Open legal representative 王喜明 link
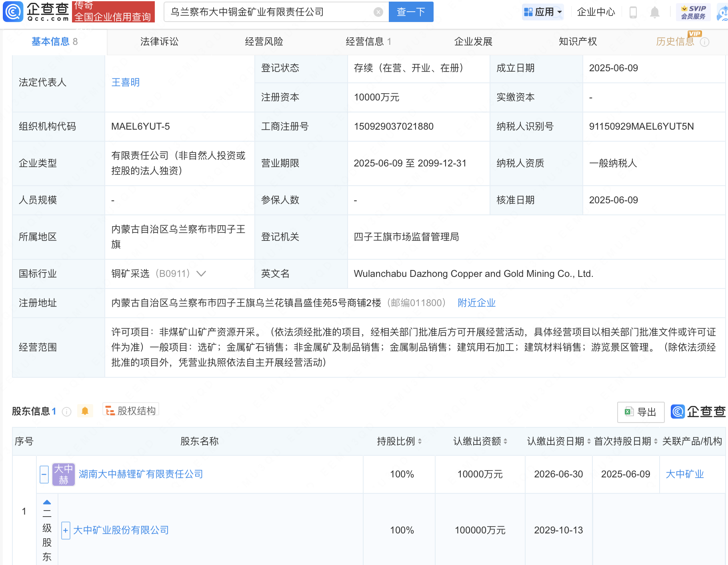728x565 pixels. click(126, 82)
